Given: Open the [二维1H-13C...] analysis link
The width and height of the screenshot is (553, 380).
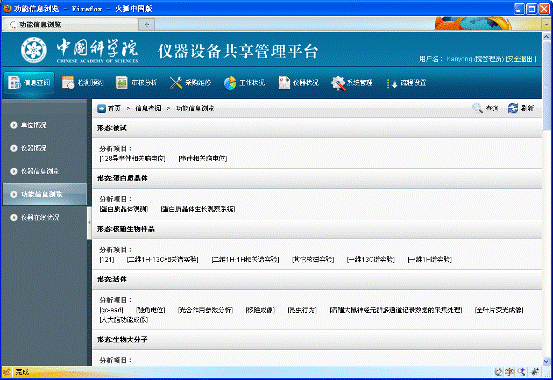Looking at the screenshot, I should [x=163, y=259].
